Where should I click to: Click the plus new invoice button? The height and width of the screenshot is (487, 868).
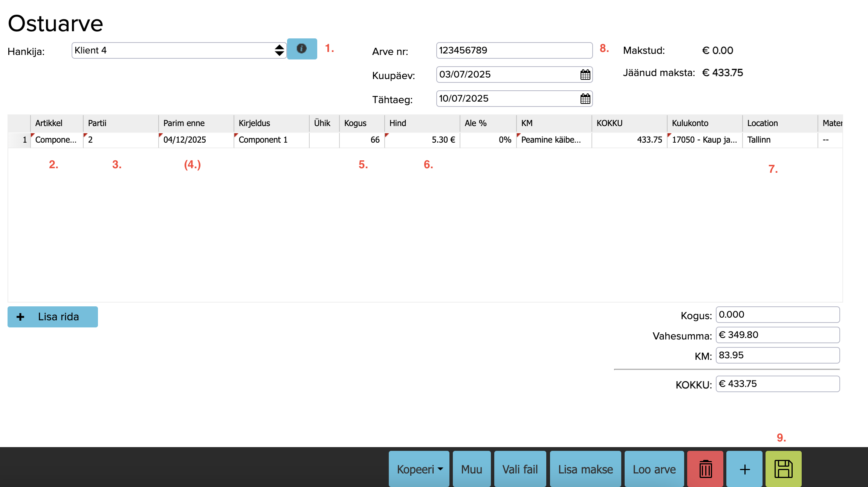click(x=744, y=469)
